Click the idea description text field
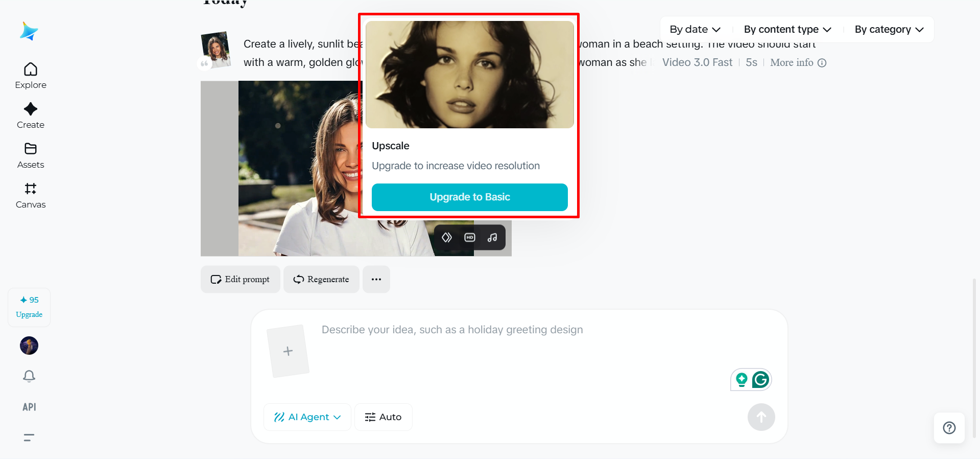This screenshot has height=459, width=980. 511,348
